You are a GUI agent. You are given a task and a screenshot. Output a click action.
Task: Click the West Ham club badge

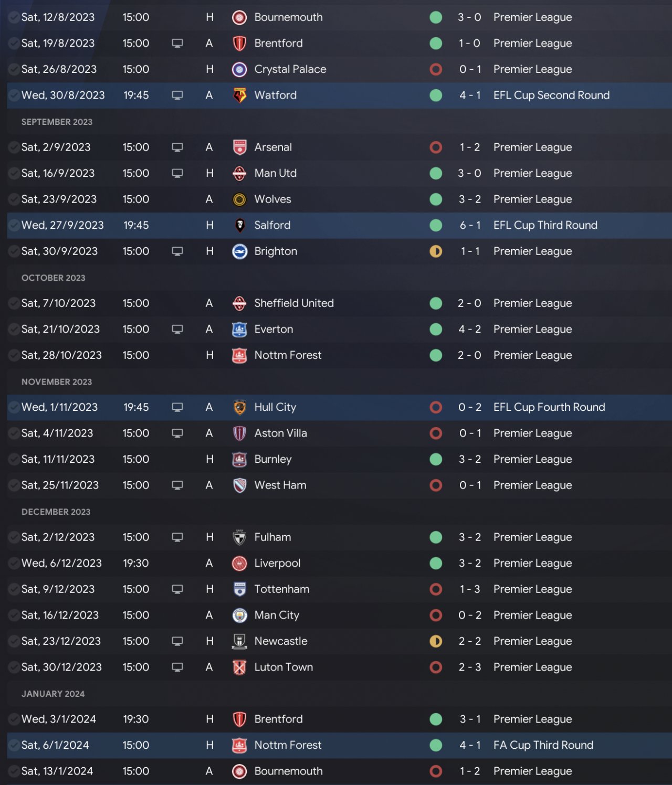coord(239,485)
